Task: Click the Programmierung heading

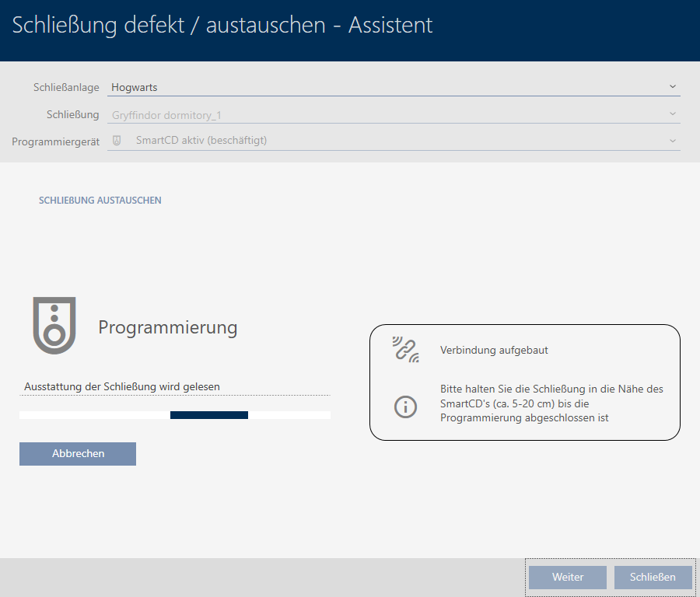Action: [x=167, y=327]
